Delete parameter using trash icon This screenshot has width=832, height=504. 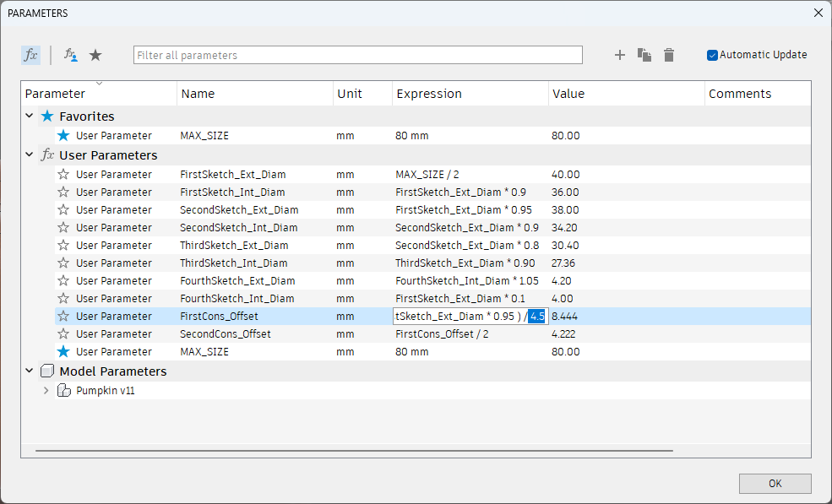pos(669,55)
